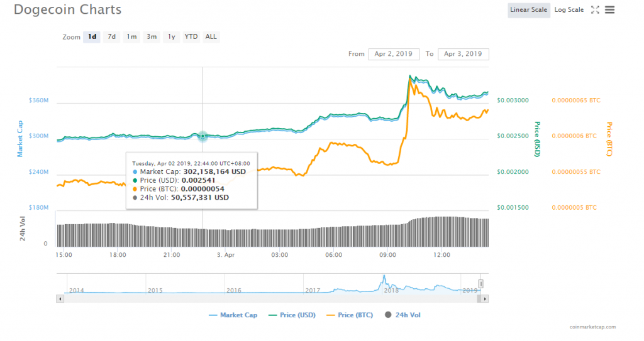Click the Price (BTC) 0.00000054 tooltip line
This screenshot has width=644, height=341.
[179, 189]
